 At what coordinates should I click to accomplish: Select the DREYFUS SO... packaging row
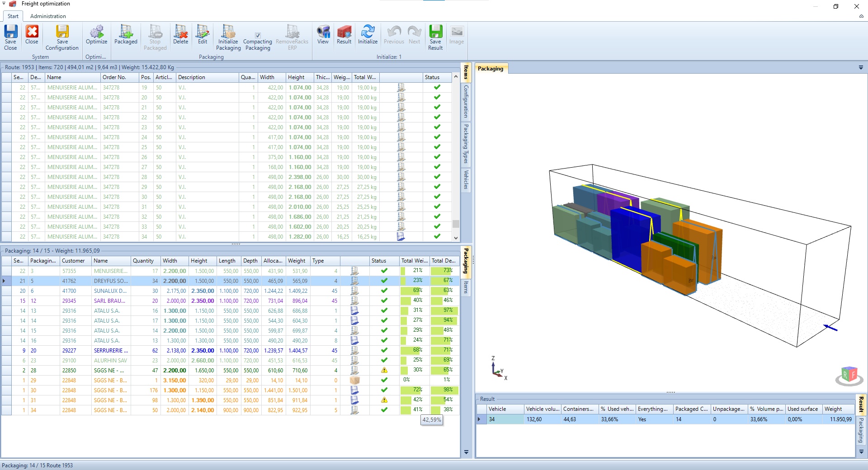(x=231, y=281)
